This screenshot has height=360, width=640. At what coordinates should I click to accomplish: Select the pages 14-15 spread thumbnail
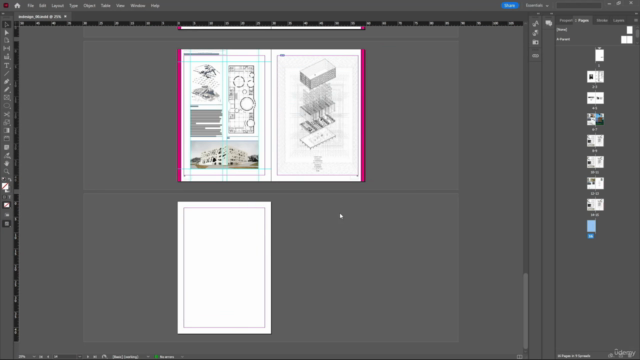click(x=595, y=204)
